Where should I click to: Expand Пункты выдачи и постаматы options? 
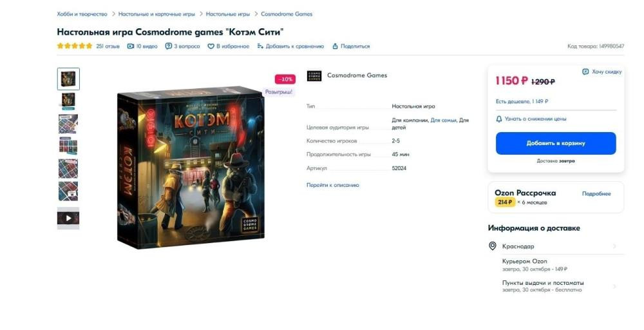pos(615,286)
